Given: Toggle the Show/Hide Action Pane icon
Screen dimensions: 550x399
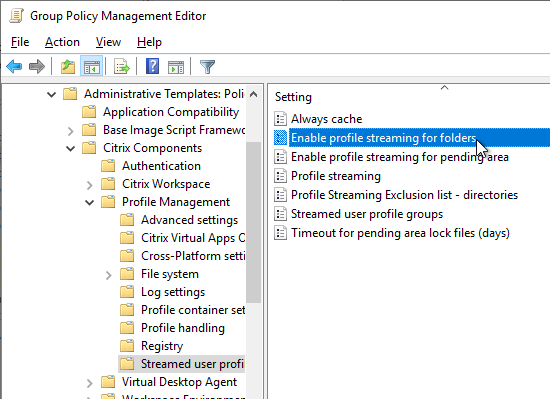Looking at the screenshot, I should pos(176,66).
